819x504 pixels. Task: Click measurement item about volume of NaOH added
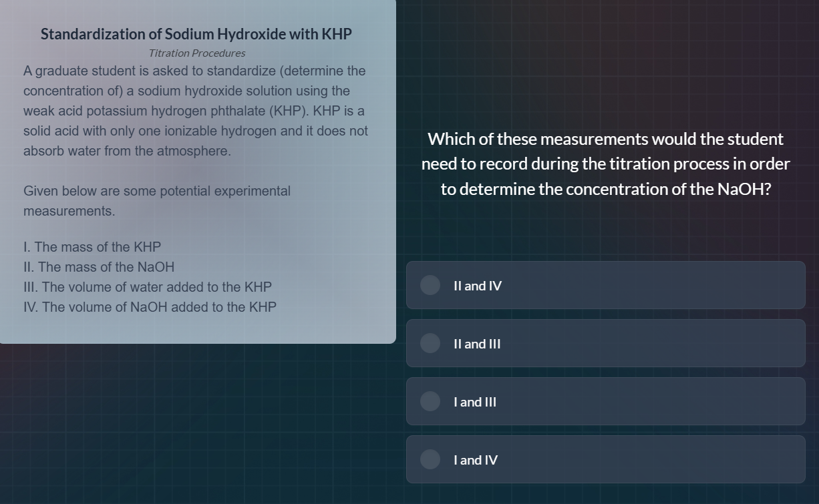click(x=150, y=306)
